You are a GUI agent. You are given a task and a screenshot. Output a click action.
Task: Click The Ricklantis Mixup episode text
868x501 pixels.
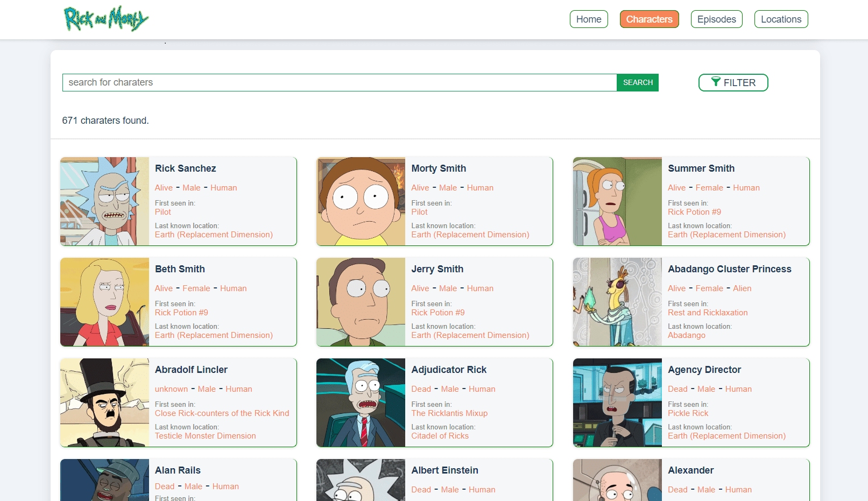449,413
